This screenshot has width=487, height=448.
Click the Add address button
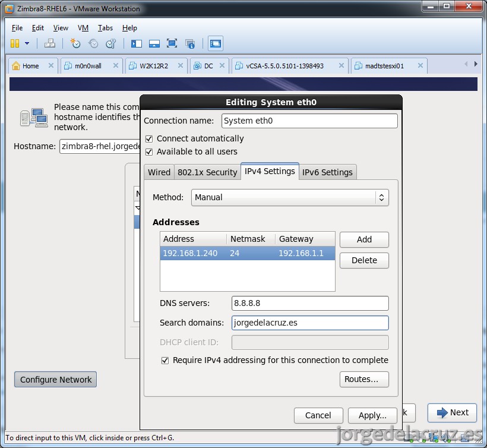tap(364, 239)
